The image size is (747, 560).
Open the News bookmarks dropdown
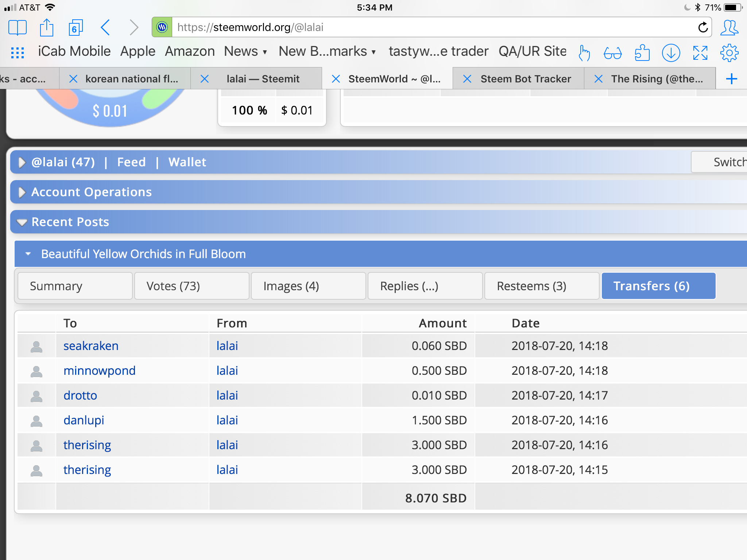tap(245, 51)
